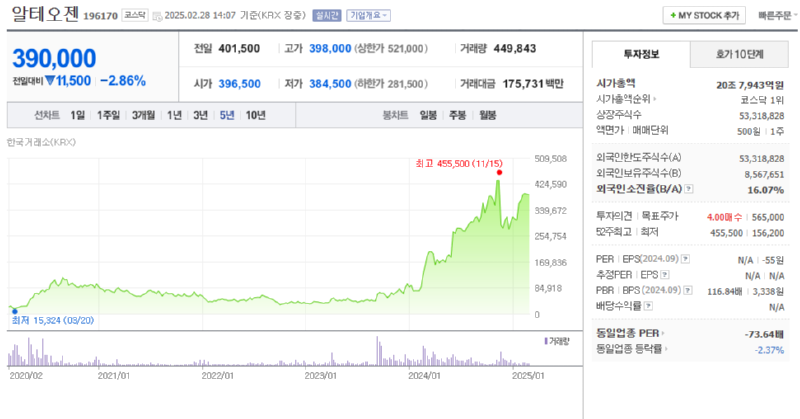The width and height of the screenshot is (800, 419).
Task: Click the 코스닥 1위 rank value
Action: click(x=762, y=100)
